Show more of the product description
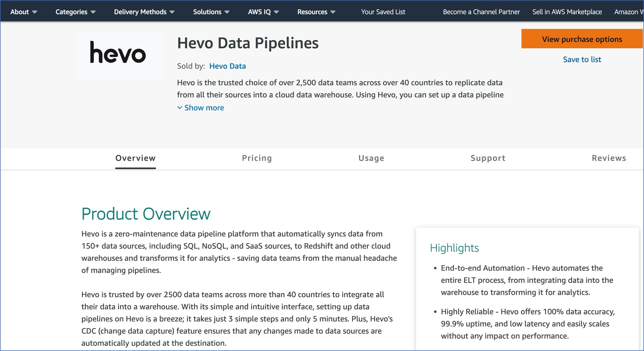The image size is (644, 351). coord(204,108)
